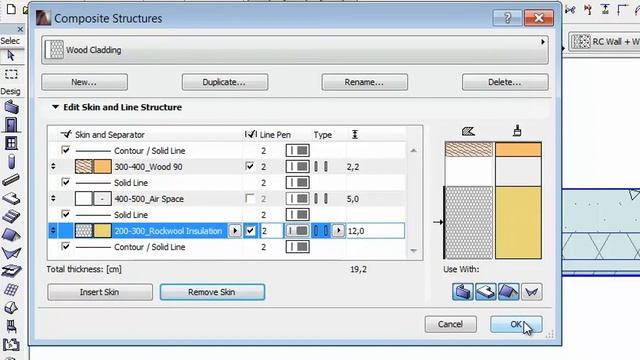Image resolution: width=640 pixels, height=360 pixels.
Task: Click the Rename... button
Action: click(364, 82)
